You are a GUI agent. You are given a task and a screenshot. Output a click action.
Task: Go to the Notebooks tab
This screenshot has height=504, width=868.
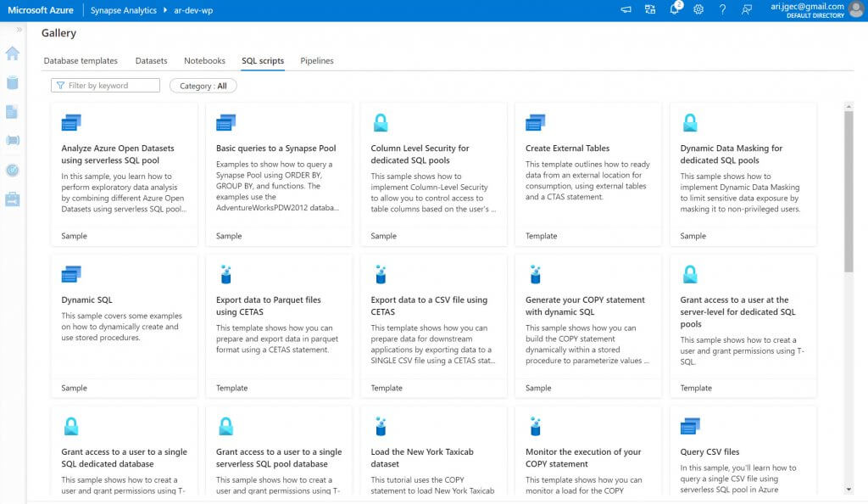click(x=204, y=61)
